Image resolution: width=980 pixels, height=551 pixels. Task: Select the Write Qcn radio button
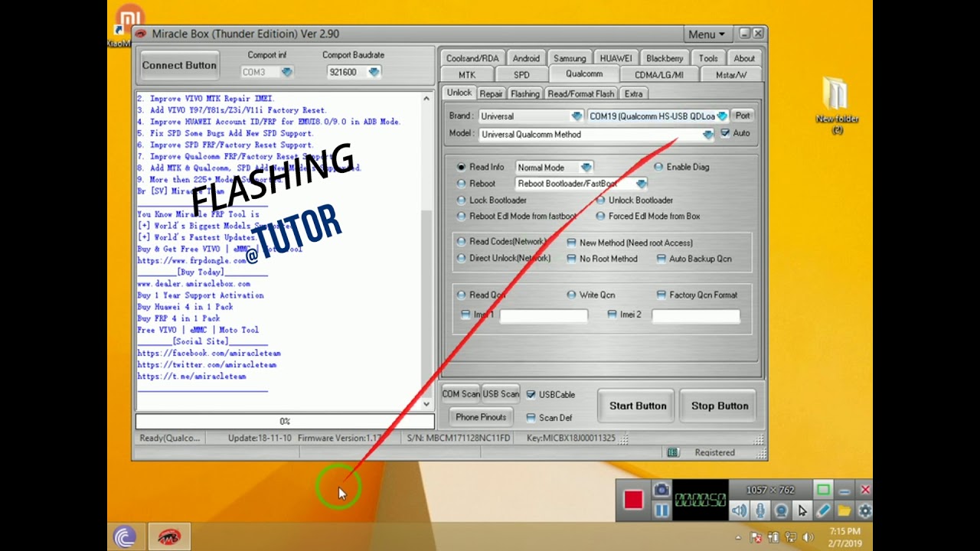pyautogui.click(x=572, y=295)
